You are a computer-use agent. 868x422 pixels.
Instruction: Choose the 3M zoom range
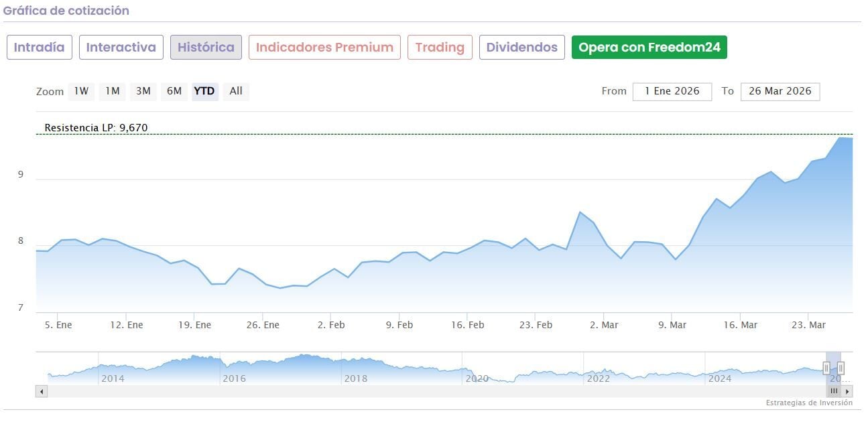tap(143, 91)
